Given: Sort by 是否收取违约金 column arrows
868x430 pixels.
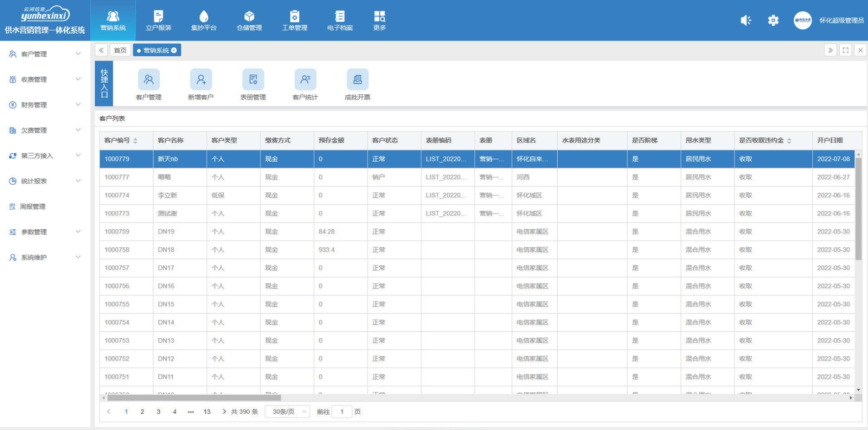Looking at the screenshot, I should point(789,141).
